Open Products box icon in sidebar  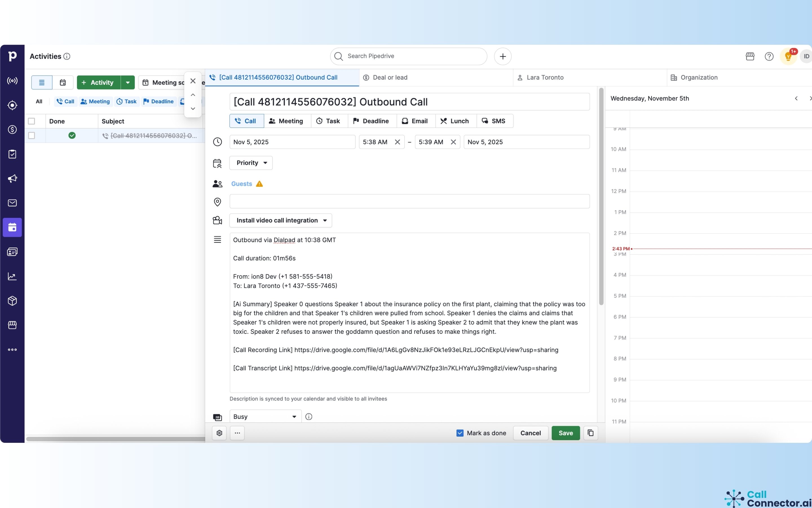coord(12,301)
